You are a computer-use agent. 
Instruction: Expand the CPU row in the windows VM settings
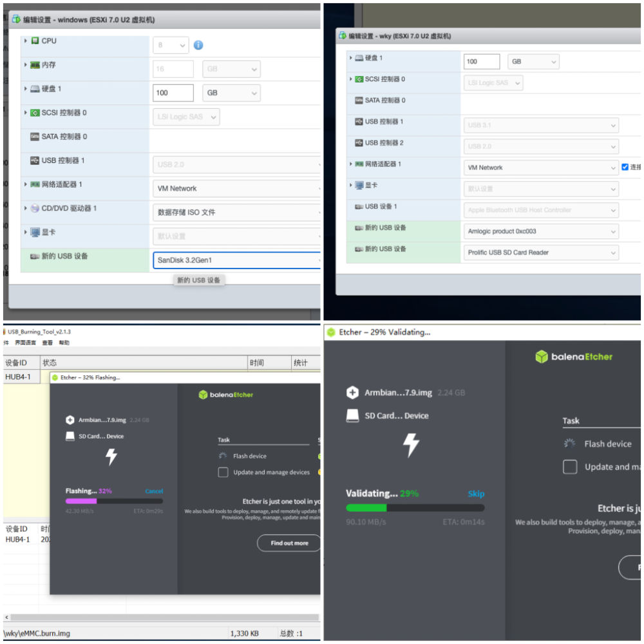(x=26, y=41)
